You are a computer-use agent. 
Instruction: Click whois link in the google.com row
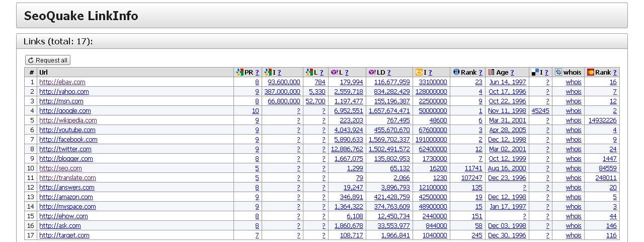574,111
